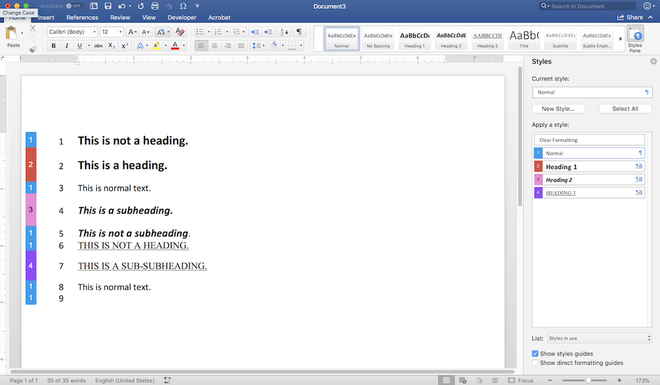660x385 pixels.
Task: Click Decrease Font Size icon
Action: pyautogui.click(x=146, y=32)
